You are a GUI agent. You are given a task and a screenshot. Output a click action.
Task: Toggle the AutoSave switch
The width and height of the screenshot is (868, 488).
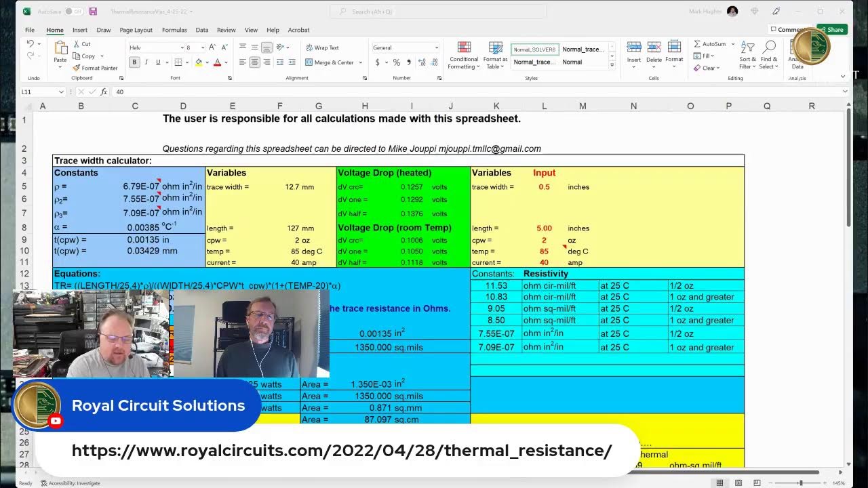[x=73, y=12]
